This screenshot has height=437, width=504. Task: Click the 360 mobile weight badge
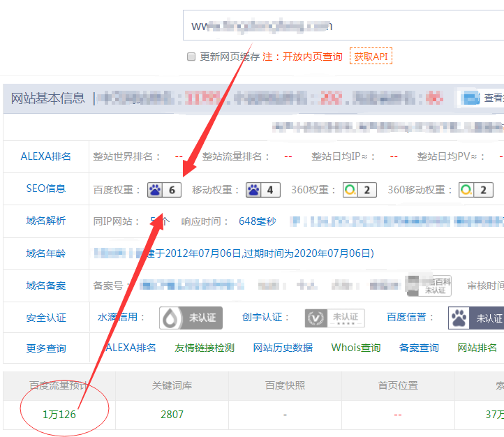[476, 190]
